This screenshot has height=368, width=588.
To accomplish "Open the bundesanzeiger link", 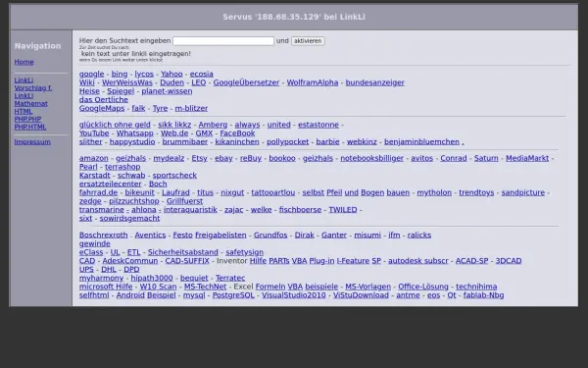I will (375, 82).
